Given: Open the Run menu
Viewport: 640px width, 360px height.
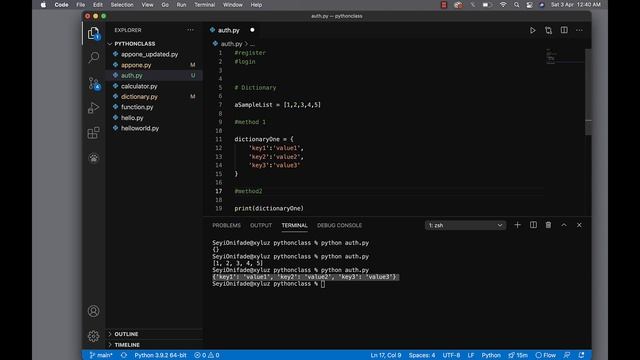Looking at the screenshot, I should (x=181, y=5).
